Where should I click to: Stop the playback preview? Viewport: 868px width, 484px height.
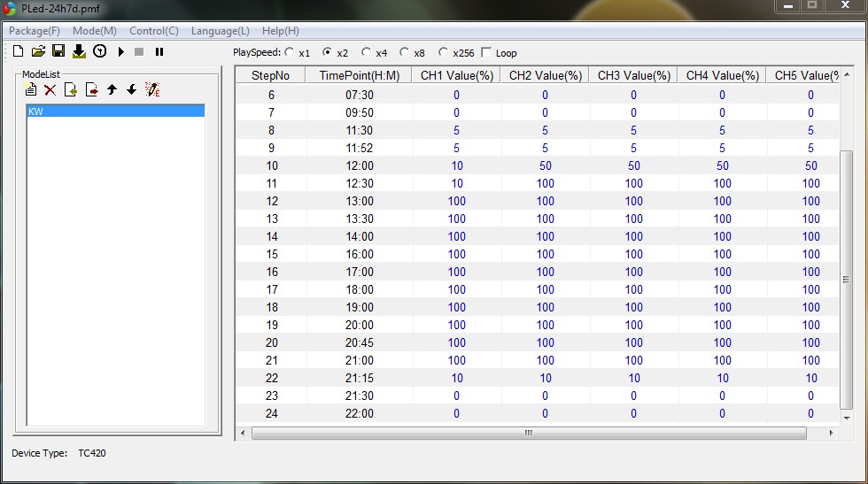click(x=139, y=51)
